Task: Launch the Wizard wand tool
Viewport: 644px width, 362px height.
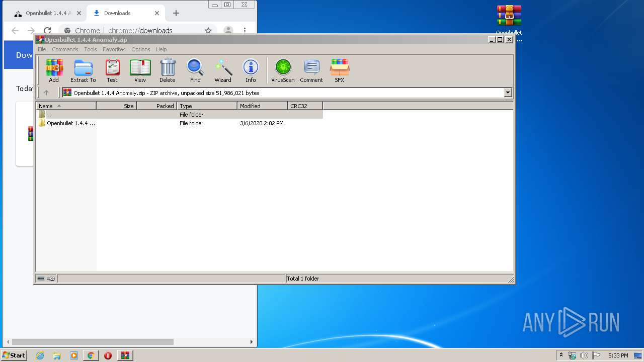Action: point(223,70)
